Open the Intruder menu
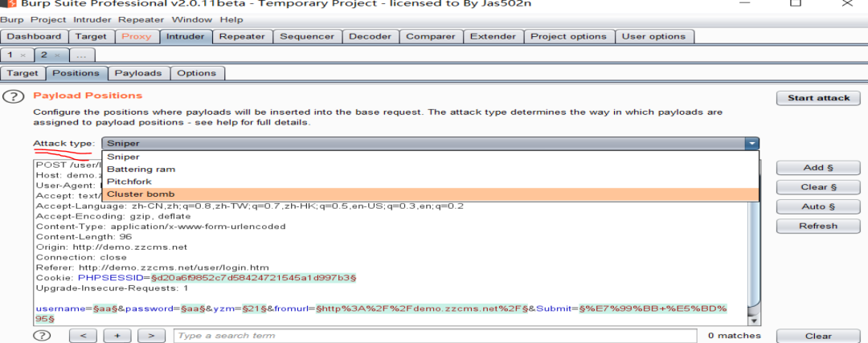868x343 pixels. [x=92, y=20]
